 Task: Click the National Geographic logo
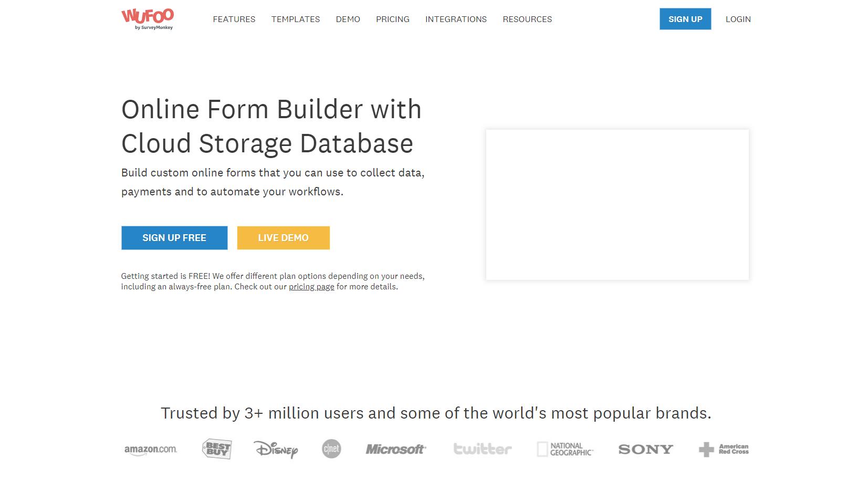coord(565,449)
